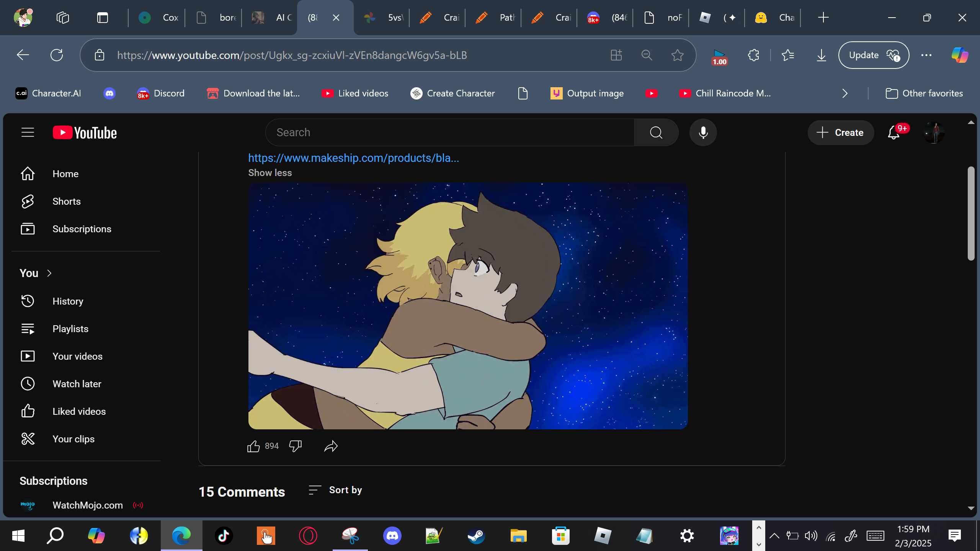View site information lock icon
Screen dimensions: 980x551
[x=100, y=55]
